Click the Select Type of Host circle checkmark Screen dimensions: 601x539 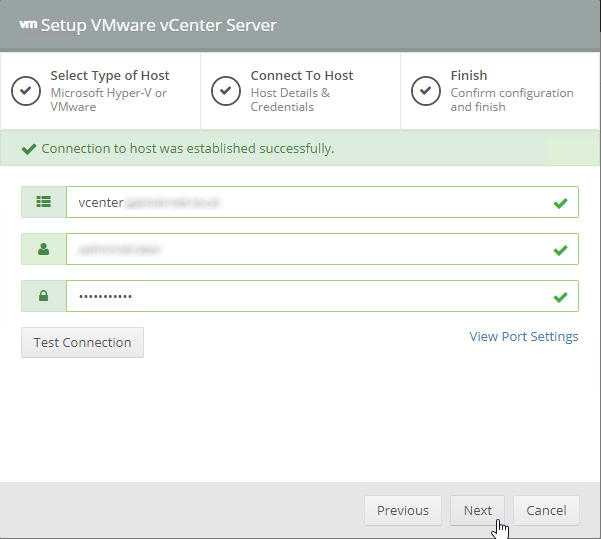(x=26, y=91)
